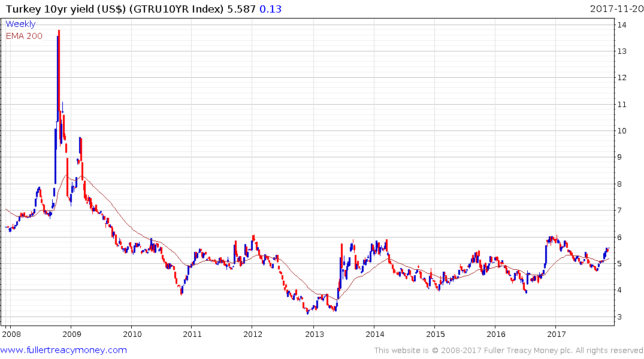Screen dimensions: 644x359
Task: Select the 10 label on the yield axis
Action: point(622,131)
